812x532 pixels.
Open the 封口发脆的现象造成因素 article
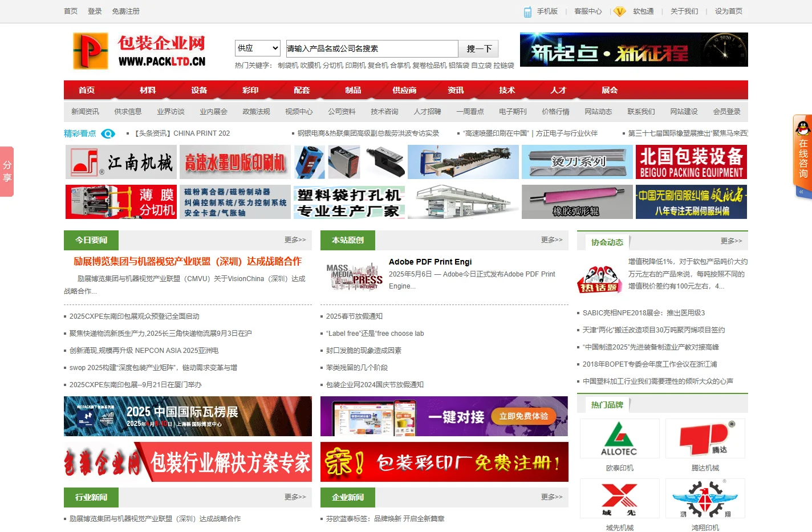(364, 351)
